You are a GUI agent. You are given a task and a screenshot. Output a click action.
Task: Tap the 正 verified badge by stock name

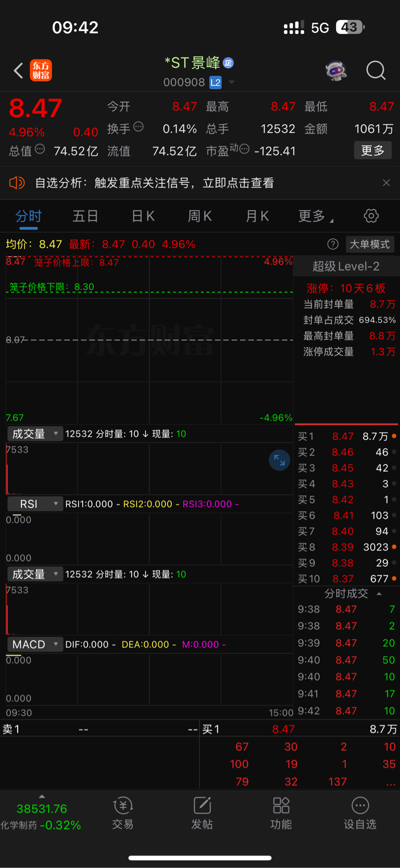click(228, 63)
